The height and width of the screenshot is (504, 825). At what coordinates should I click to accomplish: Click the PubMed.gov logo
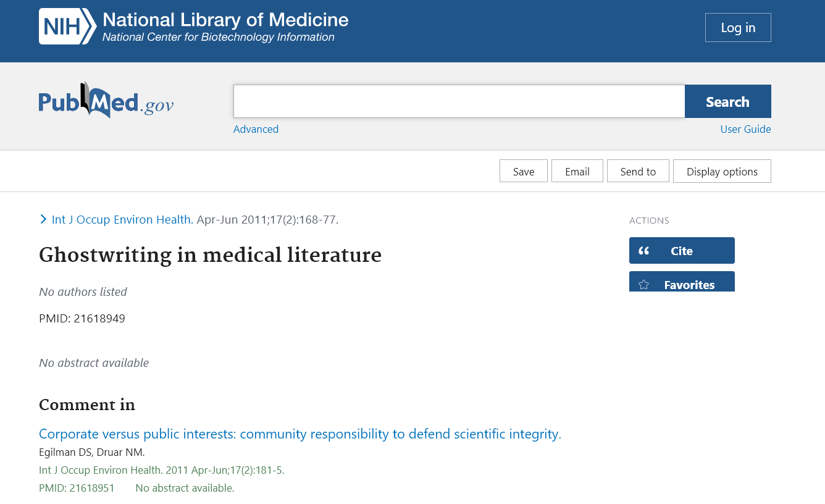(106, 101)
